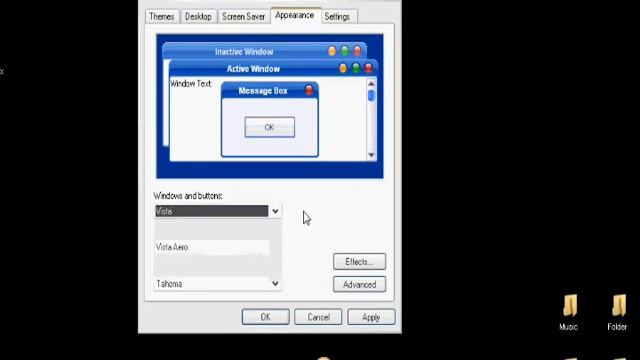
Task: Choose Vista Aero from the dropdown list
Action: click(x=212, y=247)
